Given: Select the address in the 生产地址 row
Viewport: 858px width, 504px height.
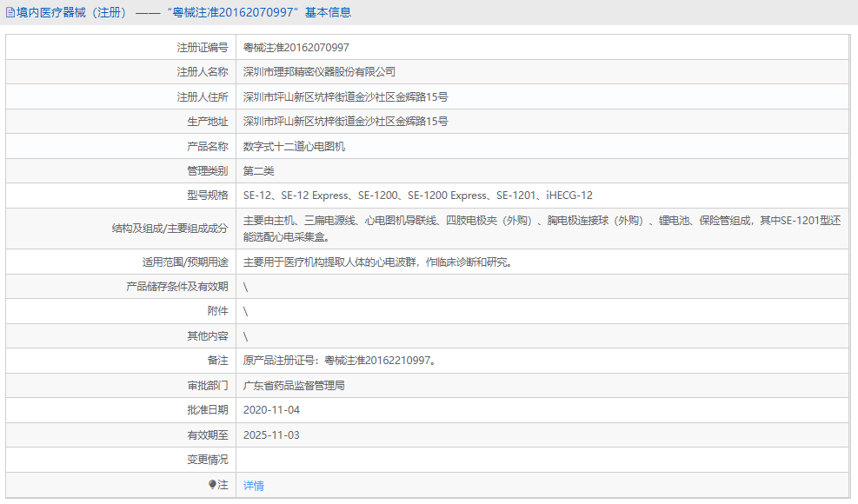Looking at the screenshot, I should point(345,122).
